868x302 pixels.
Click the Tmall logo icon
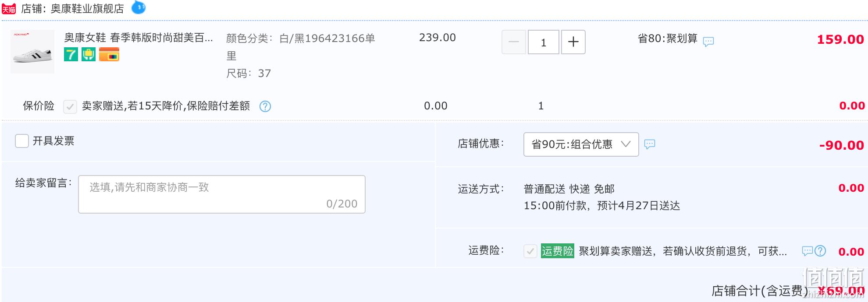tap(9, 9)
